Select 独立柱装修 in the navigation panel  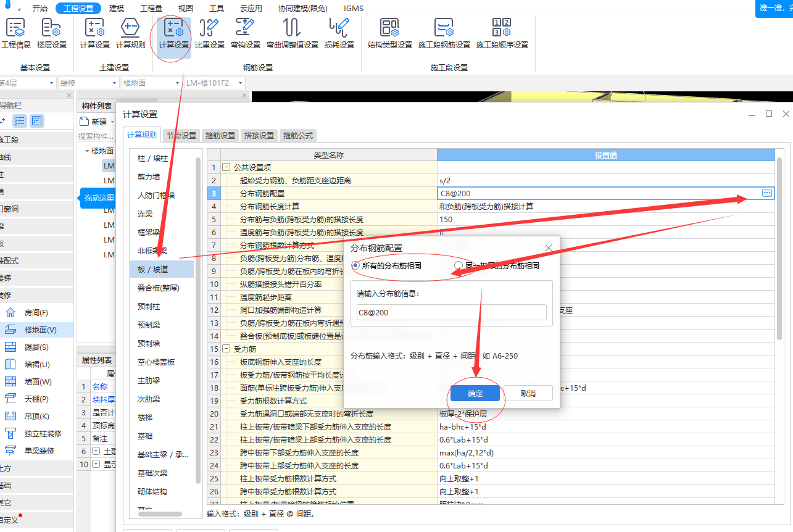pos(37,434)
